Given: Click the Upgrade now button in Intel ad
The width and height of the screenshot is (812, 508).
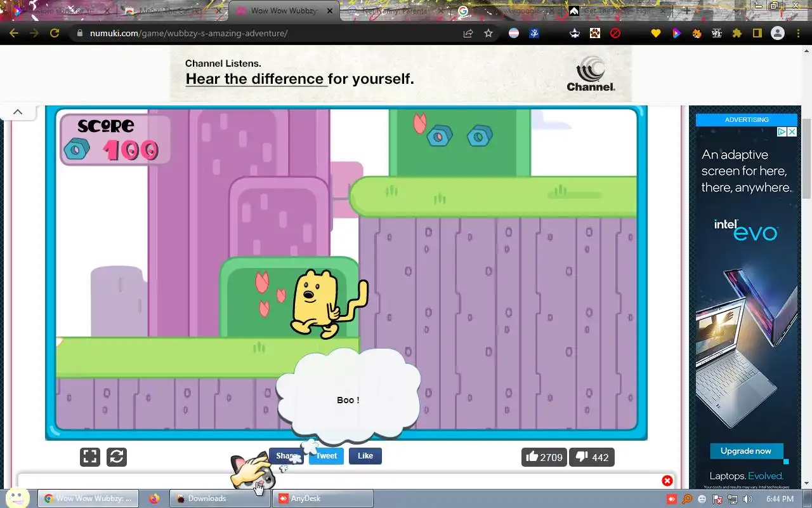Looking at the screenshot, I should pos(745,451).
